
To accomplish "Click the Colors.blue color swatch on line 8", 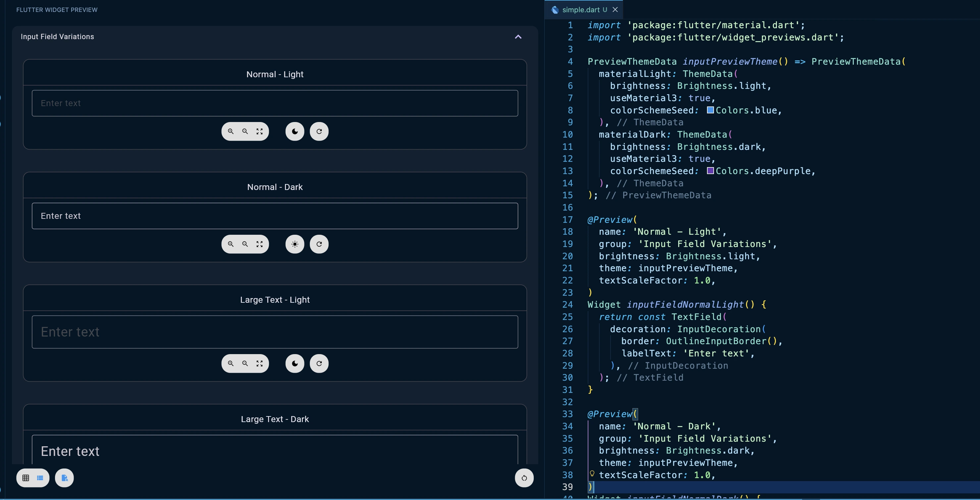I will [x=710, y=110].
